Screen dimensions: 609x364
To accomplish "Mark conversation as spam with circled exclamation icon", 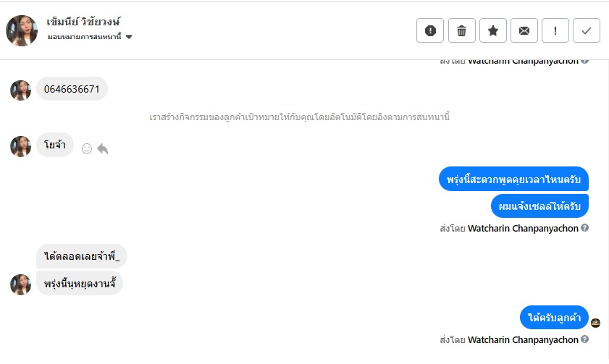I will pyautogui.click(x=430, y=30).
